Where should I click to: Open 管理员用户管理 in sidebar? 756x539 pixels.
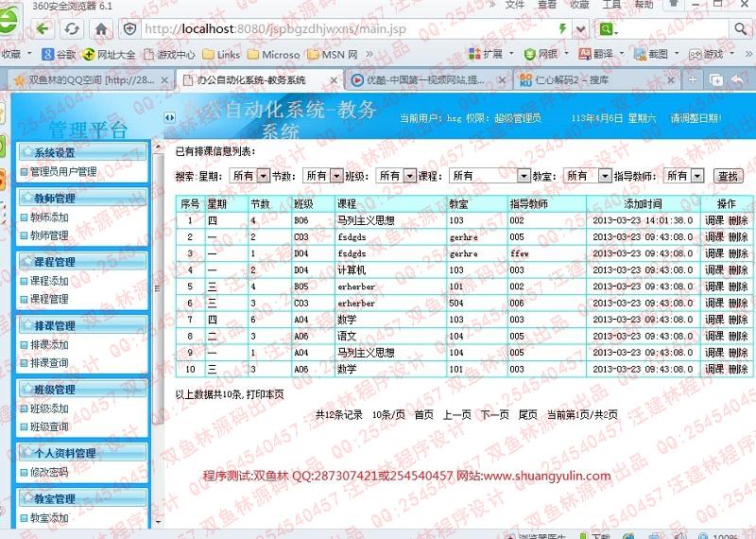click(x=63, y=172)
